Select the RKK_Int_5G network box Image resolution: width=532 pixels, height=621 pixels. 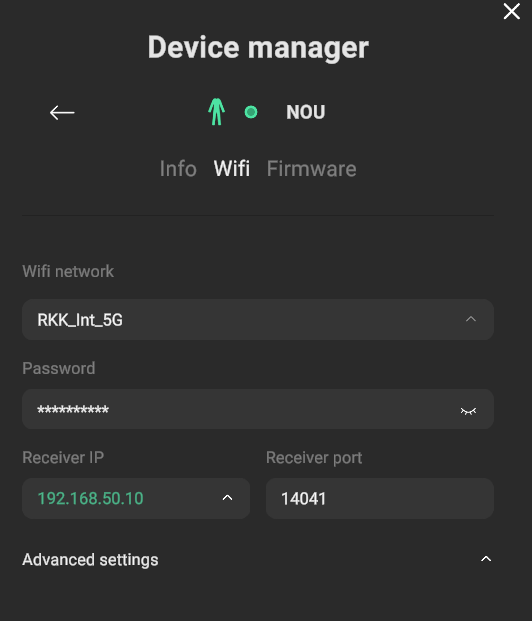(258, 320)
